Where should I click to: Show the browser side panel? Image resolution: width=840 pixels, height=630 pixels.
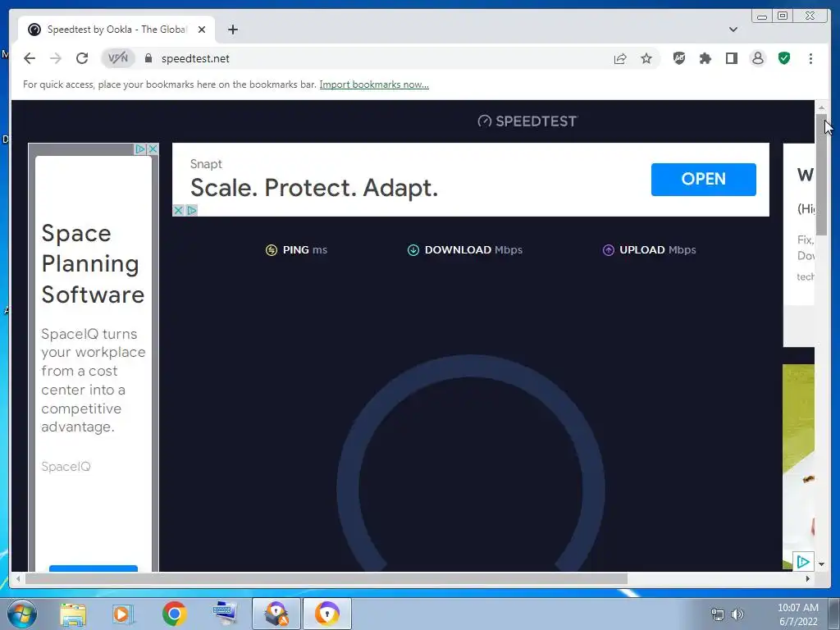pyautogui.click(x=732, y=58)
